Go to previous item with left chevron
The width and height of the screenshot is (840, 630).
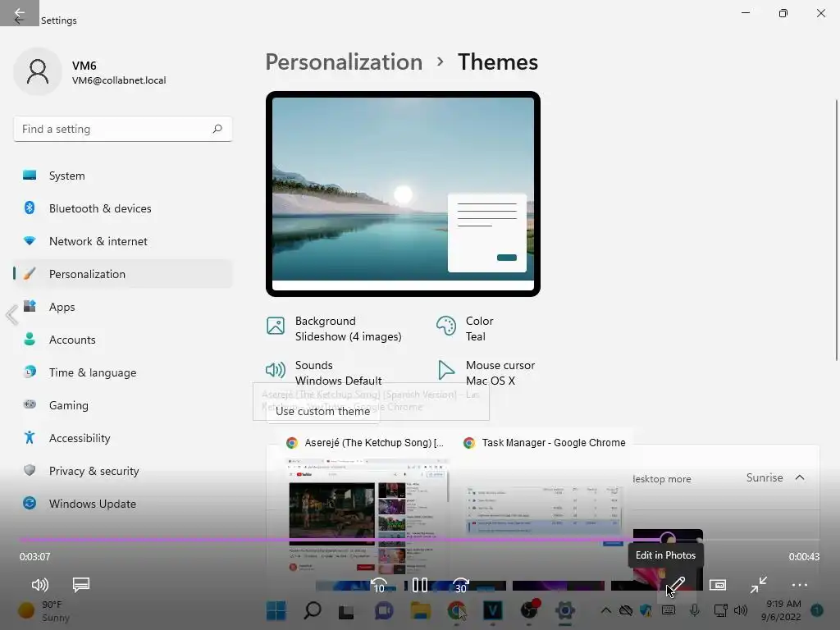[11, 315]
